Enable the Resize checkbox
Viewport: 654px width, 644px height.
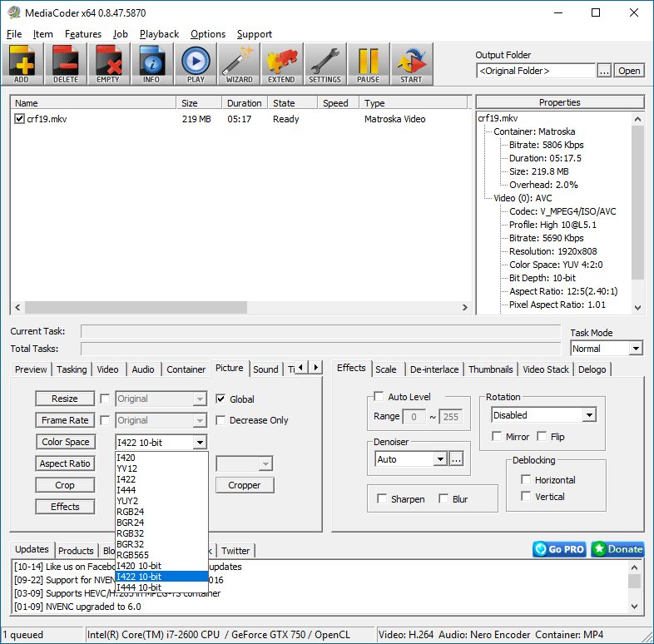click(x=105, y=399)
